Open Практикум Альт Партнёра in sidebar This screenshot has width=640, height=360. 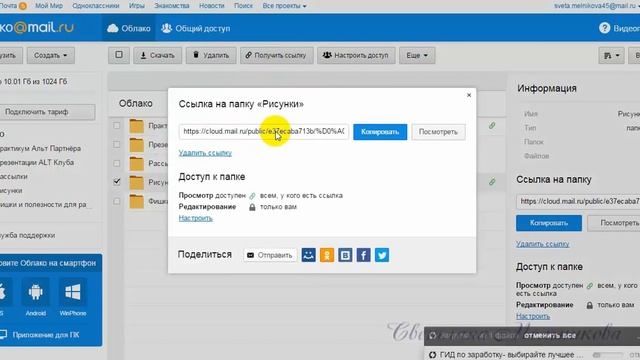click(x=40, y=149)
